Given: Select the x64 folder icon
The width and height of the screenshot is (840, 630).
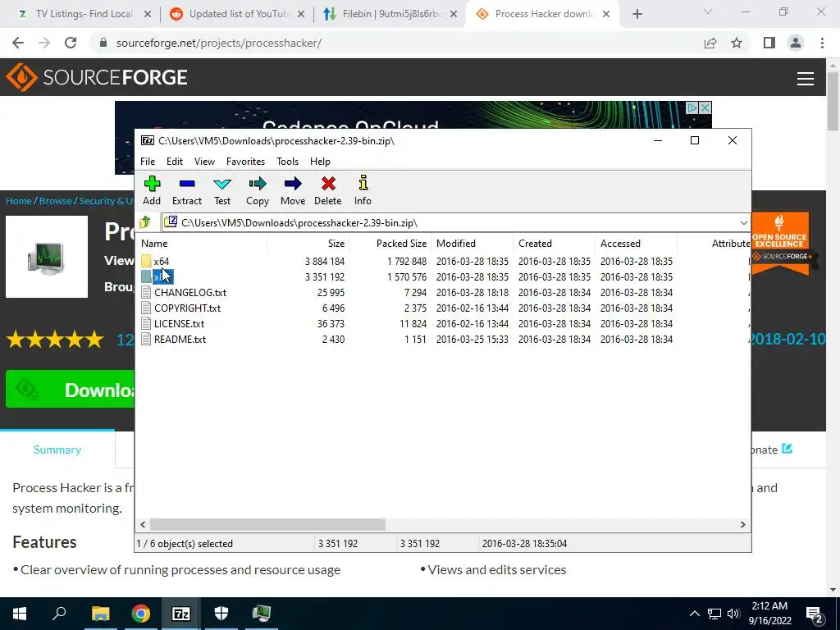Looking at the screenshot, I should tap(146, 262).
